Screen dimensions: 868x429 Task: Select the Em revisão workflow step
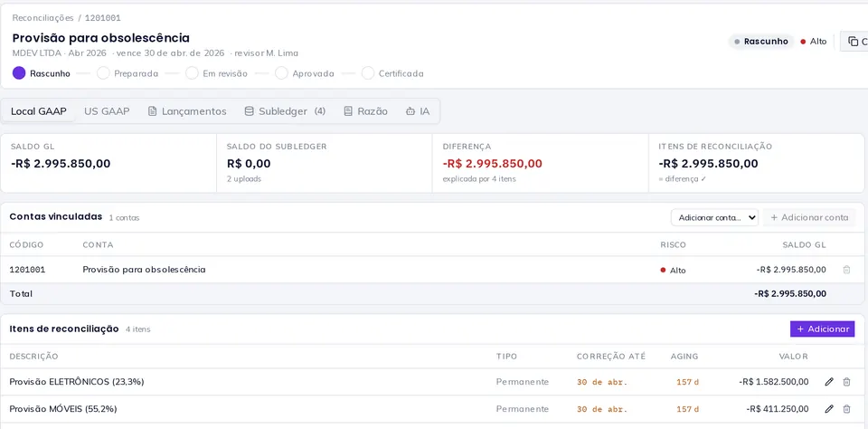point(217,73)
